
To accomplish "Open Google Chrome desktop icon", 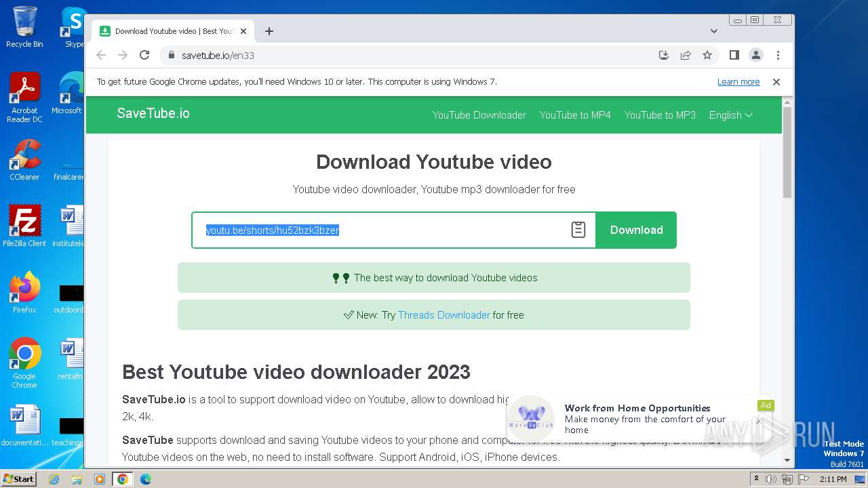I will click(x=24, y=363).
